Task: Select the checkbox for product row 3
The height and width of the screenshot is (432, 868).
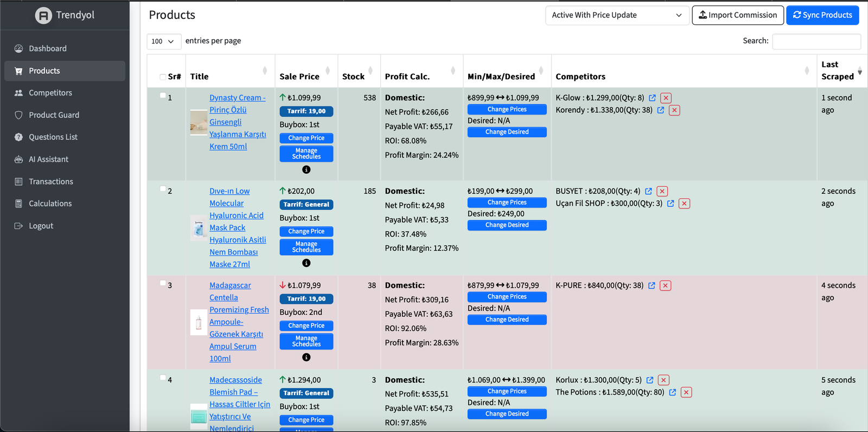Action: pos(163,283)
